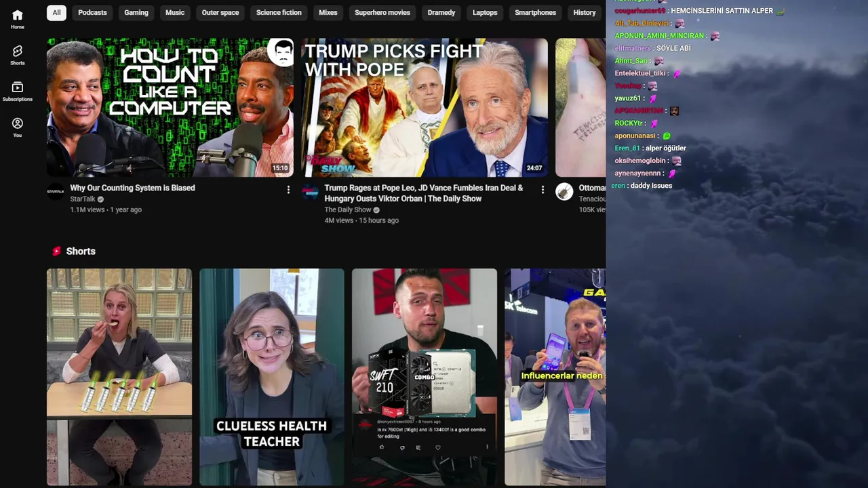Open the StarTalk channel avatar

tap(56, 192)
